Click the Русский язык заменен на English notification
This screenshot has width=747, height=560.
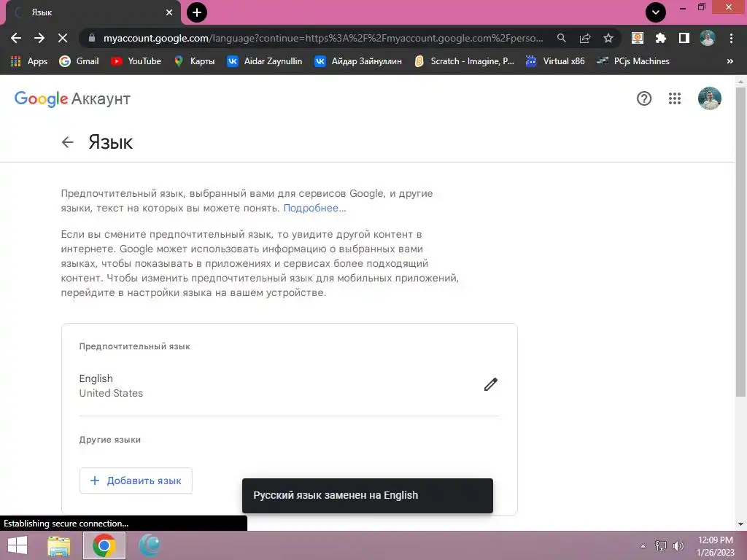(368, 496)
